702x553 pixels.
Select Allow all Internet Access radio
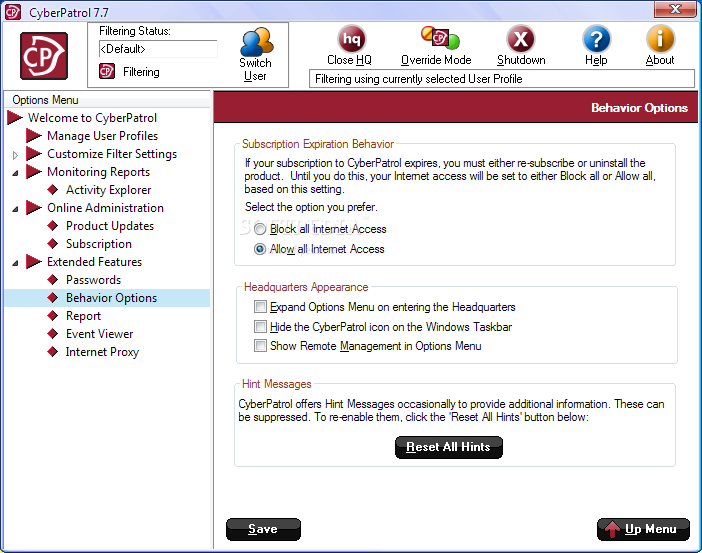[x=260, y=249]
